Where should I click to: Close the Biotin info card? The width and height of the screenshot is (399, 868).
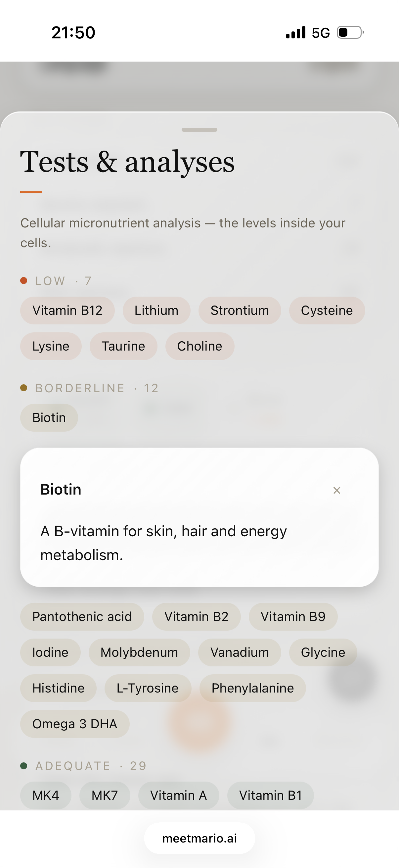click(336, 490)
